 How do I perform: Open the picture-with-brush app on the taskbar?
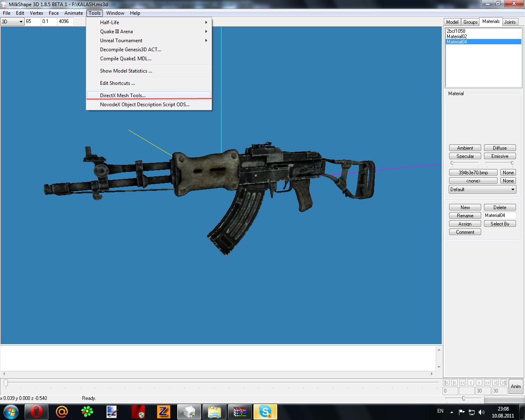[112, 412]
